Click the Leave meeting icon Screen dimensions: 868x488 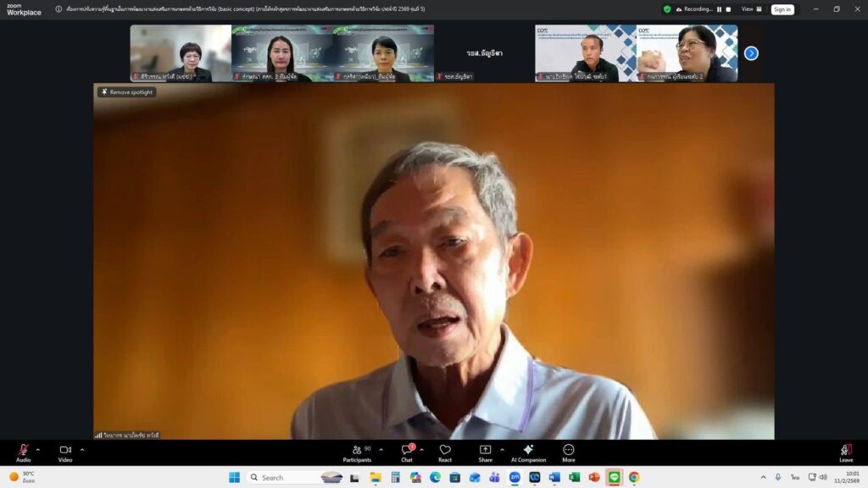pos(845,450)
